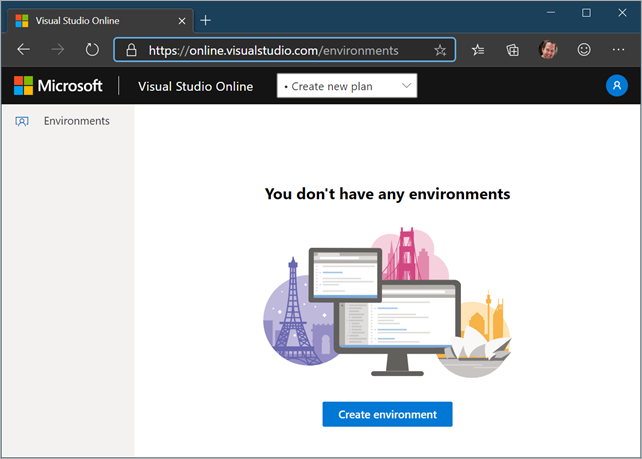Go back to the previous page
Viewport: 642px width, 459px height.
tap(24, 50)
